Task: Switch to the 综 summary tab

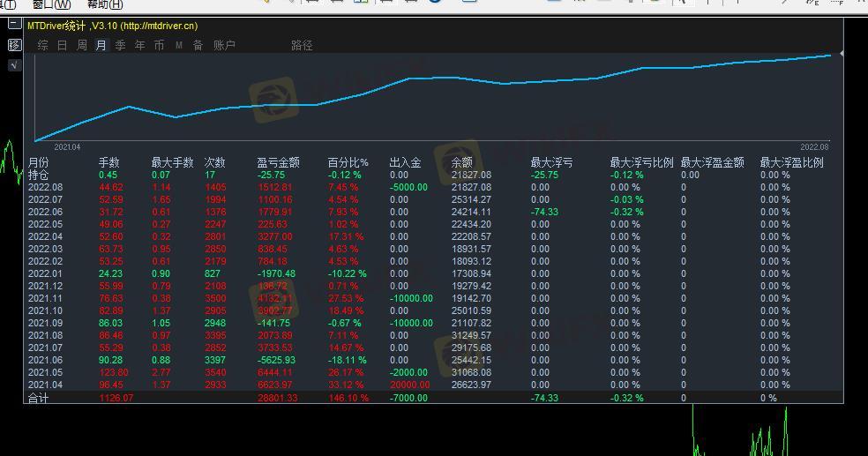Action: (43, 45)
